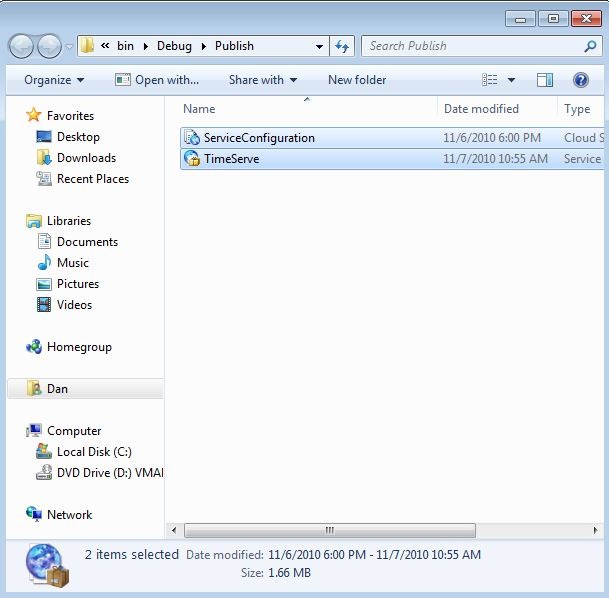Select the Debug breadcrumb
Screen dimensions: 609x598
coord(174,46)
